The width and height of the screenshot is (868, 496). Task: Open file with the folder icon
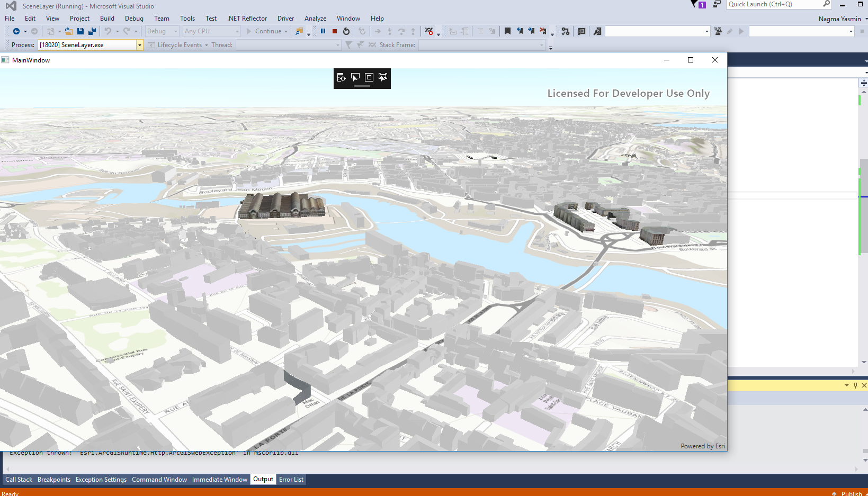[69, 31]
